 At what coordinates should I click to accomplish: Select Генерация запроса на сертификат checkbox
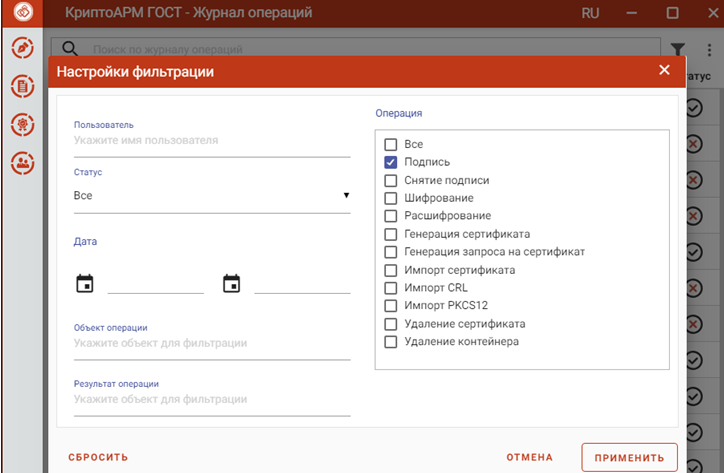391,252
